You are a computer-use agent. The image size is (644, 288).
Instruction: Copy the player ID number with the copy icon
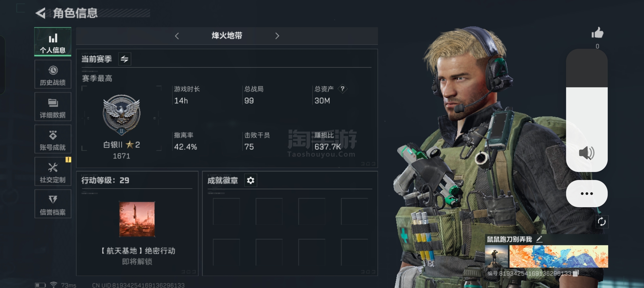pos(576,273)
